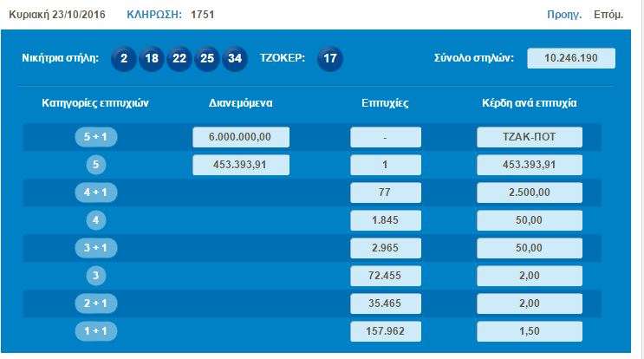
Task: Select winning number ball 18
Action: [153, 59]
